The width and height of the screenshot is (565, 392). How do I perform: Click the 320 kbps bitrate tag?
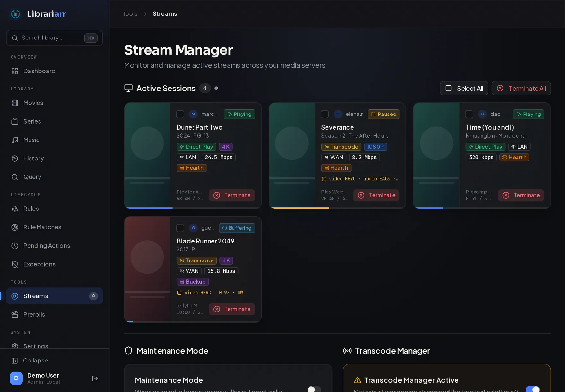coord(481,157)
